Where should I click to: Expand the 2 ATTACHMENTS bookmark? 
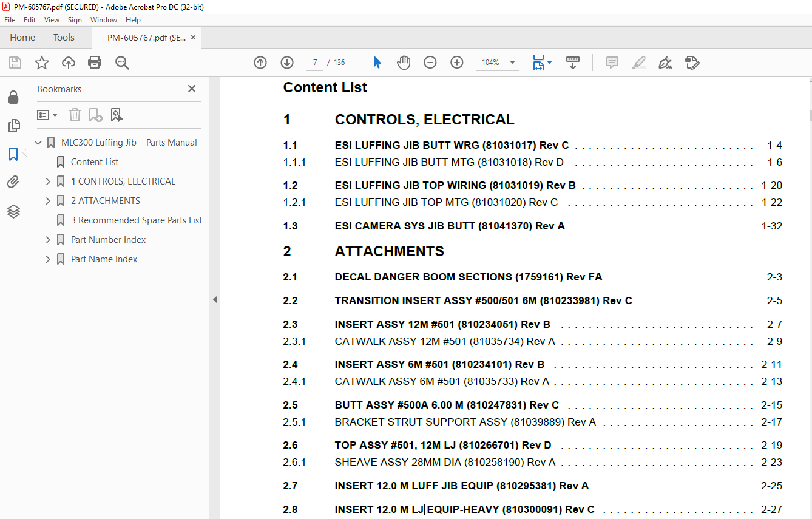[x=48, y=201]
